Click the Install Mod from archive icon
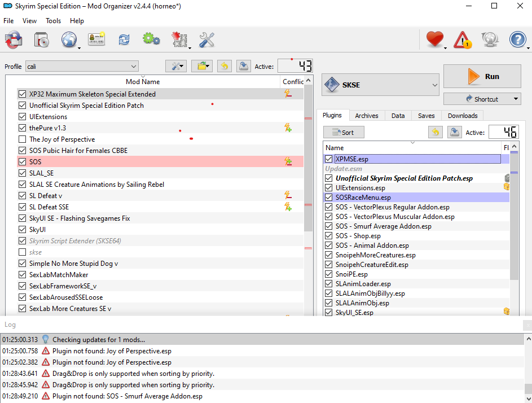Viewport: 532px width, 403px height. tap(41, 40)
